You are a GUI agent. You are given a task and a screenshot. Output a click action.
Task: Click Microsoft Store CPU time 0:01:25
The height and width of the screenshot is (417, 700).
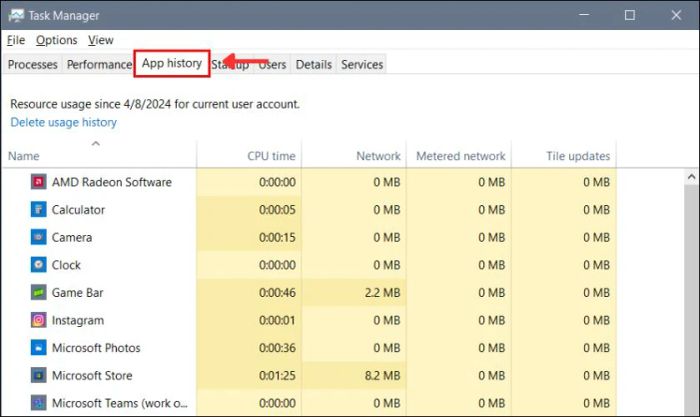pos(277,376)
